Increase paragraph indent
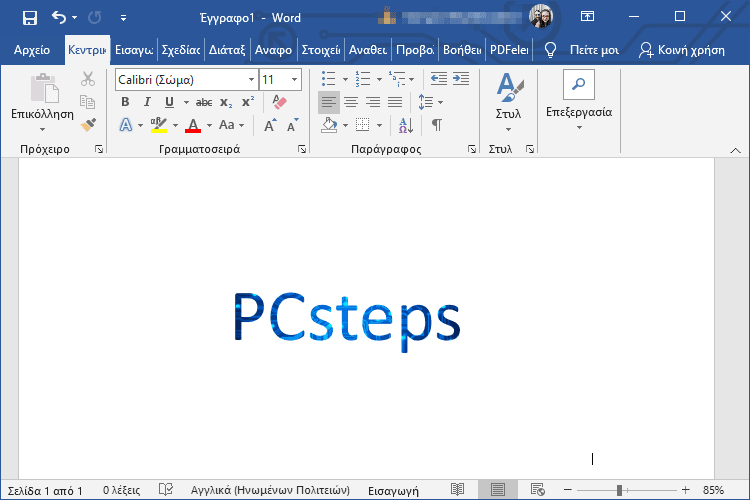 [x=461, y=79]
